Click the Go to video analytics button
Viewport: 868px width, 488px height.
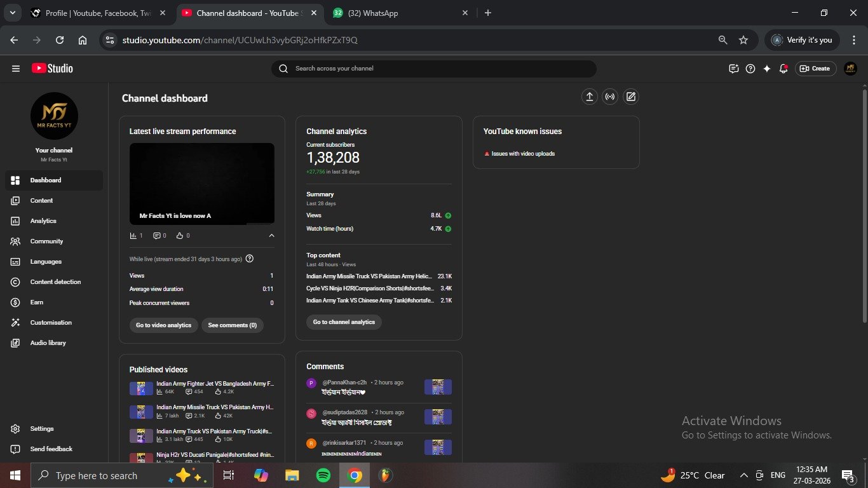163,325
